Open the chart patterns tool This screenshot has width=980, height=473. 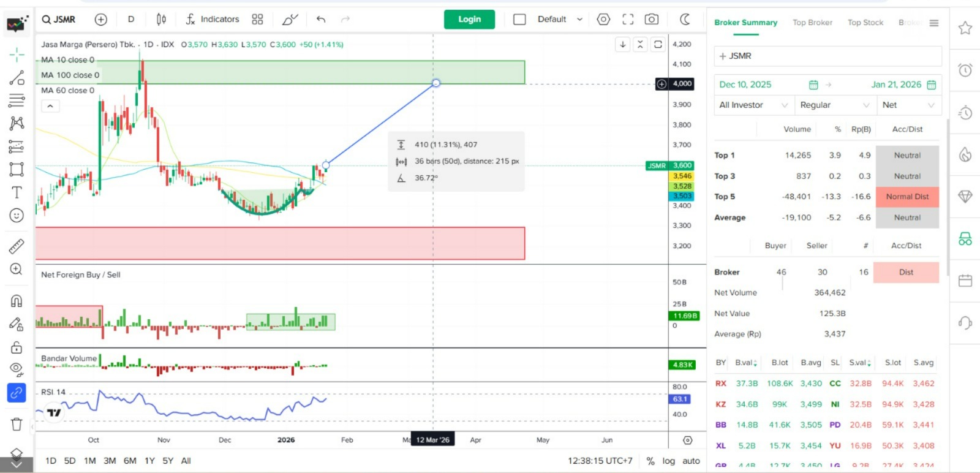tap(17, 123)
